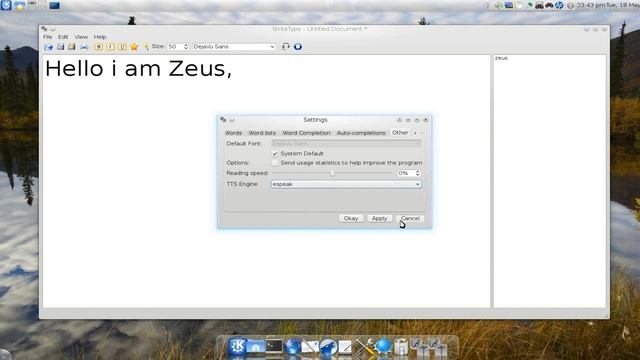Viewport: 640px width, 360px height.
Task: Open the Edit menu
Action: tap(63, 37)
